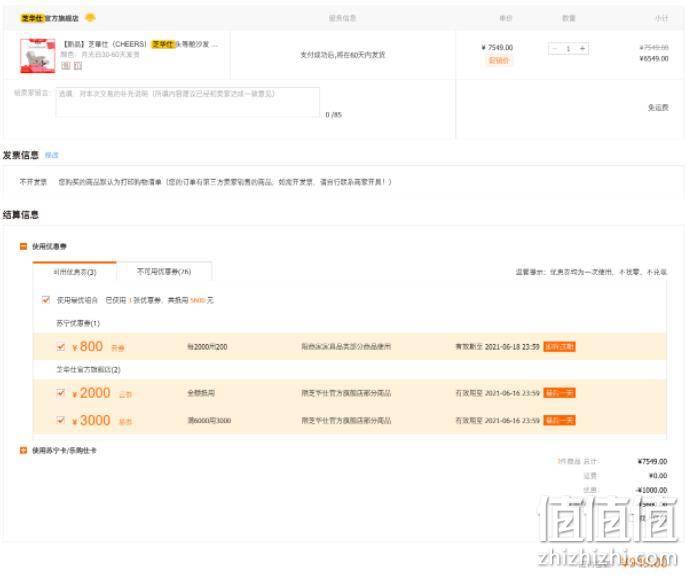Click the orange promotion price tag under ¥7549.00
Viewport: 687px width, 575px height.
click(x=499, y=60)
